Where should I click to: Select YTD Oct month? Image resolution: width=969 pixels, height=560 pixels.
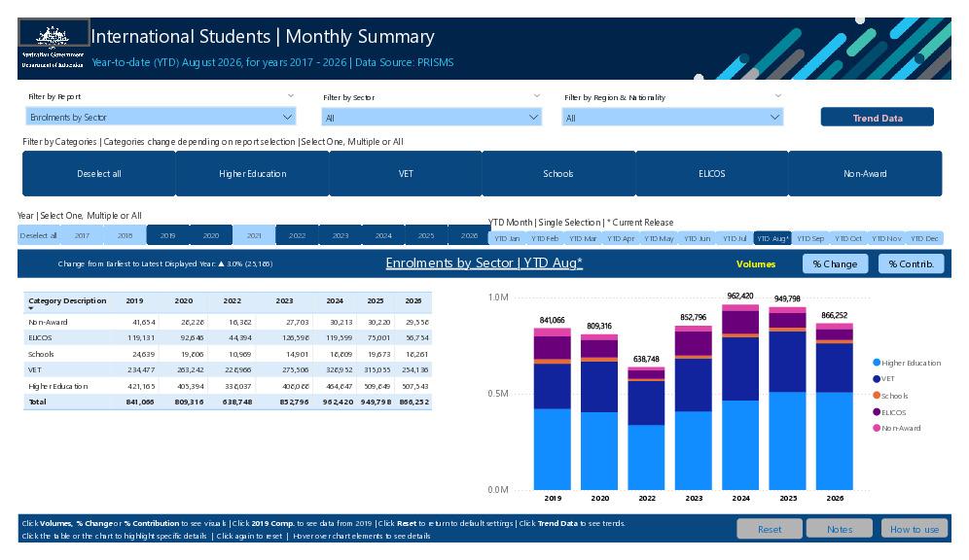coord(848,238)
